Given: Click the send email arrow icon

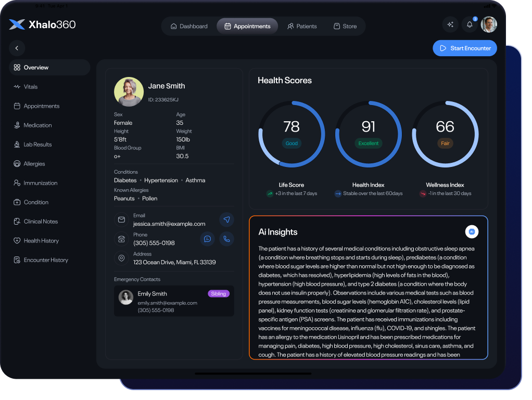Looking at the screenshot, I should (x=226, y=220).
